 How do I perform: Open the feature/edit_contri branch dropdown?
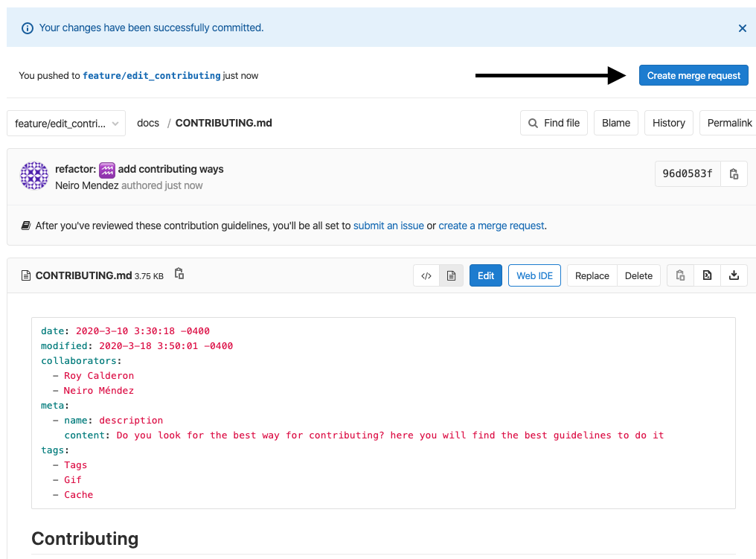[66, 124]
